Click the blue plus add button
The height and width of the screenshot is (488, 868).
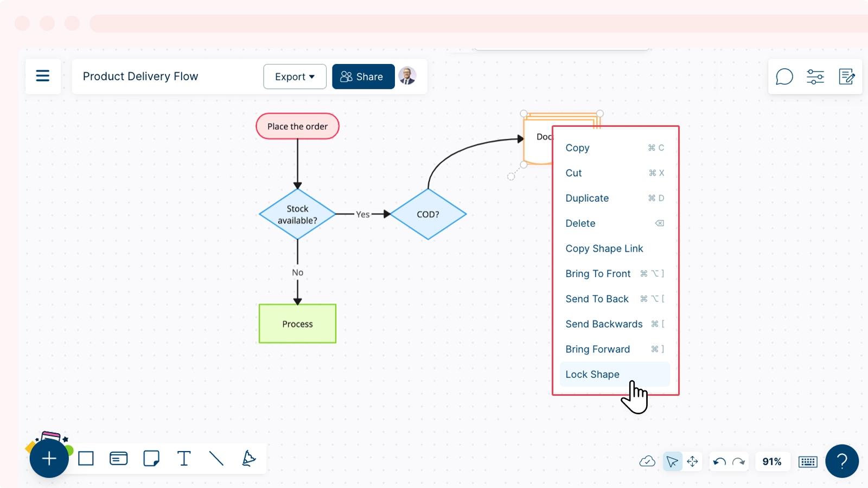(x=49, y=459)
